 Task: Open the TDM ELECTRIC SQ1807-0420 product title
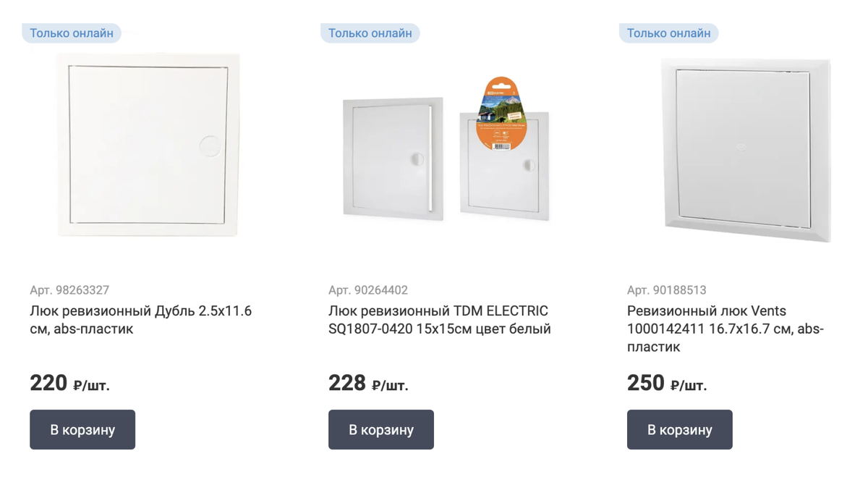click(x=439, y=320)
